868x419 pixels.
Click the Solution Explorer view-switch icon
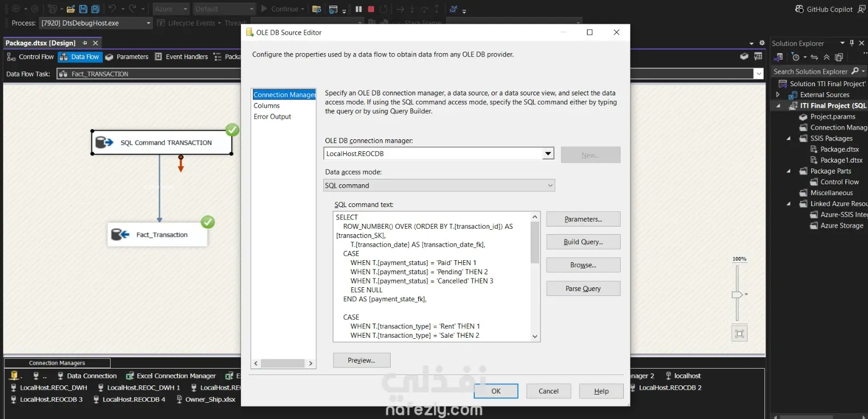pos(778,57)
